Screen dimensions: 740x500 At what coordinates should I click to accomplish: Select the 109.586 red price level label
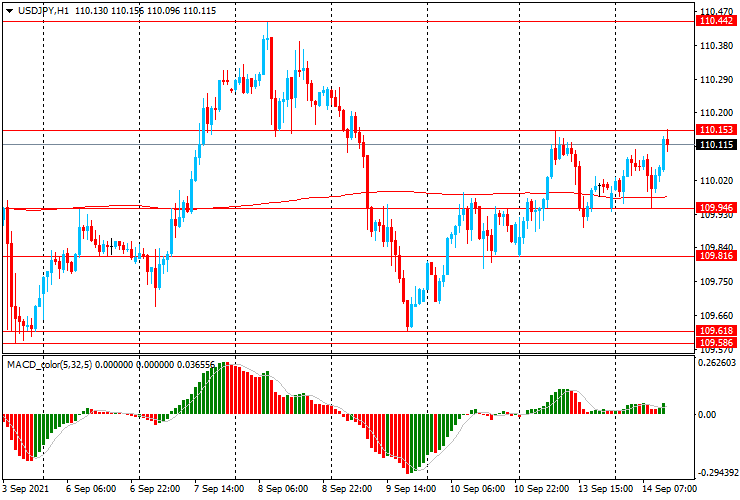[x=716, y=343]
